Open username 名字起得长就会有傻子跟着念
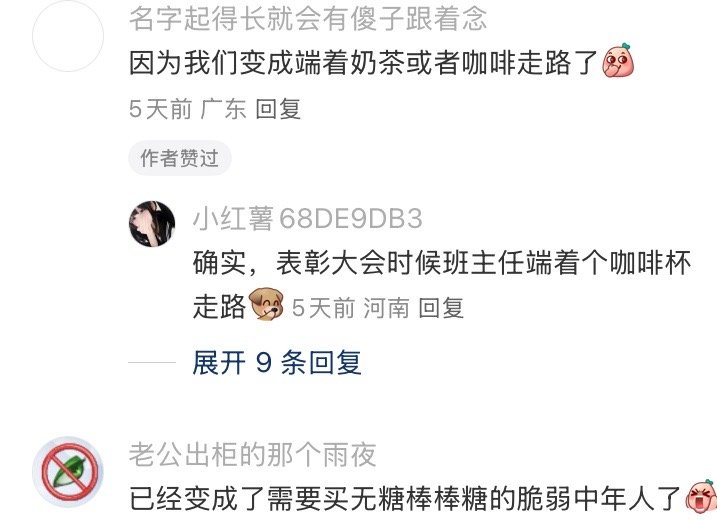Viewport: 717px width, 521px height. 308,19
